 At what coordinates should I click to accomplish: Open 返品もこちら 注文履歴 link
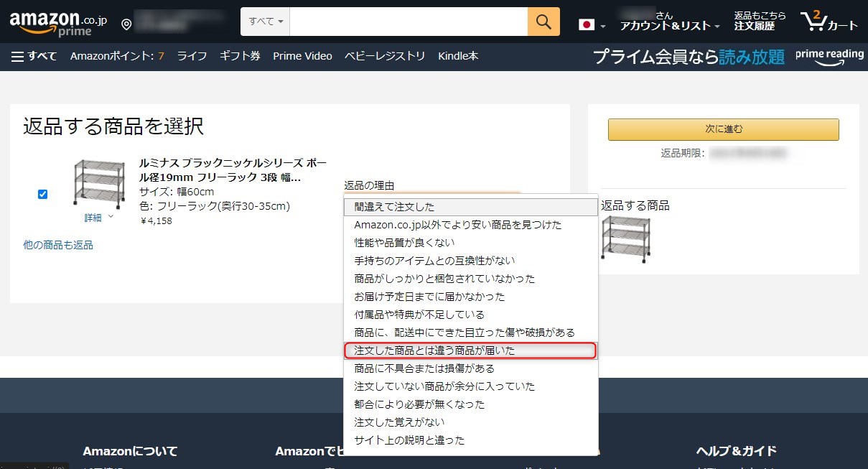coord(760,21)
